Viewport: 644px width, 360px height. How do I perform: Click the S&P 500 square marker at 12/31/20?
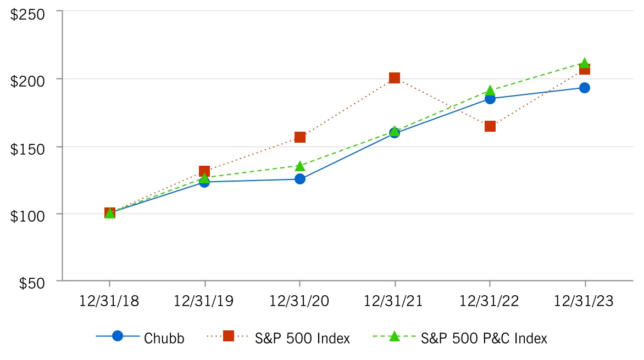point(299,137)
